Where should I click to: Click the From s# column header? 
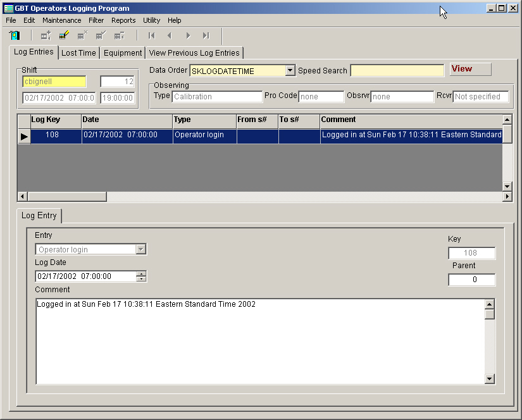point(258,121)
